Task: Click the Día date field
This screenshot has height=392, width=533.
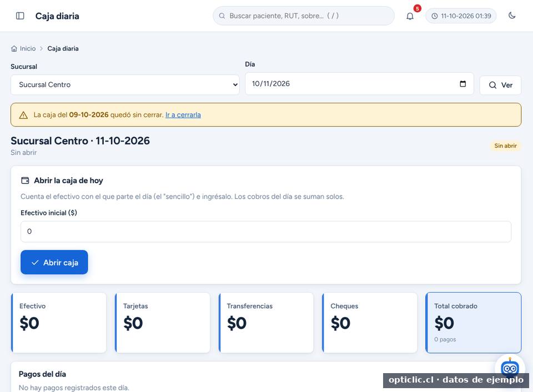Action: [x=359, y=84]
